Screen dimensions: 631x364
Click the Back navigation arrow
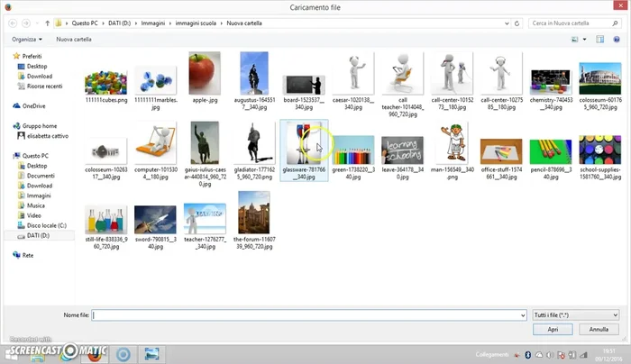pyautogui.click(x=14, y=23)
